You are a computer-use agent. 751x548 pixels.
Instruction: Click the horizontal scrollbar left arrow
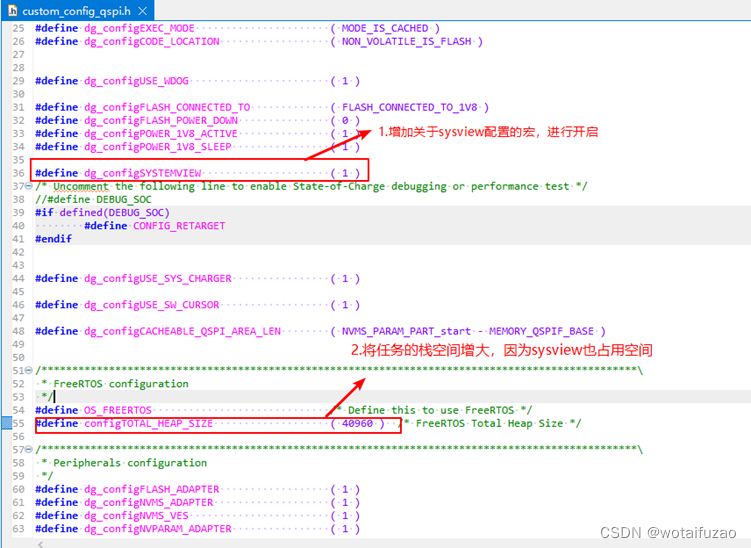tap(41, 544)
